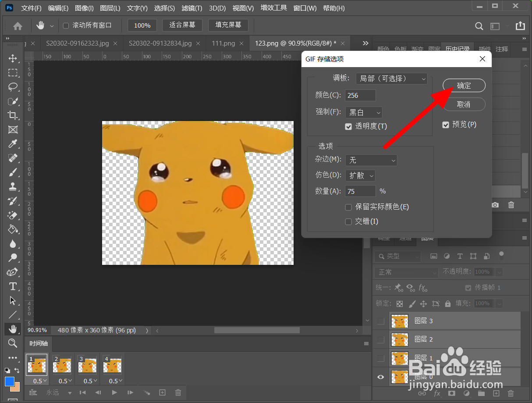The width and height of the screenshot is (532, 403).
Task: Select the Type tool
Action: (13, 286)
